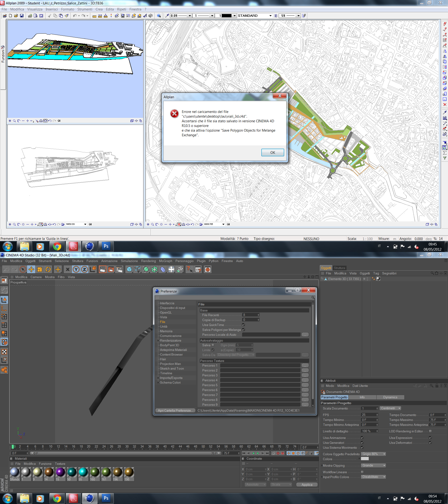Click Apri Cartella Preferenze button
The image size is (448, 504).
[x=175, y=410]
